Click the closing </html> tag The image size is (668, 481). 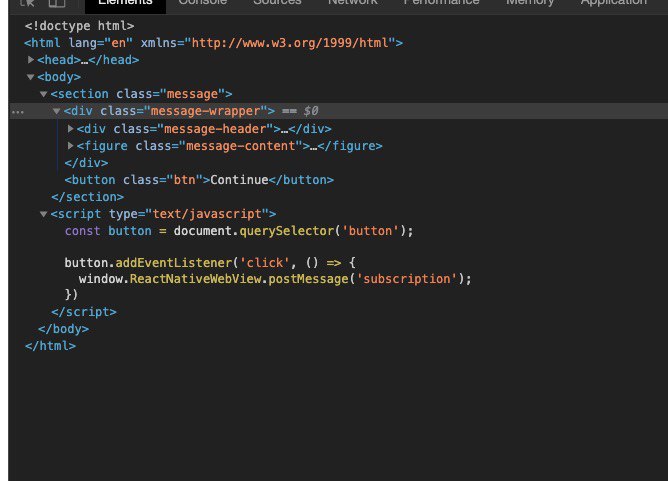pos(50,346)
